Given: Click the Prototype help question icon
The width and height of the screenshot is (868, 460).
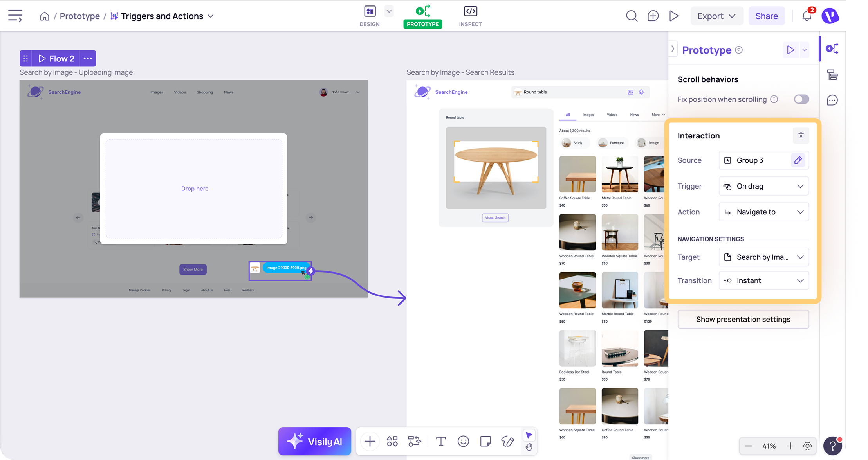Looking at the screenshot, I should [739, 50].
